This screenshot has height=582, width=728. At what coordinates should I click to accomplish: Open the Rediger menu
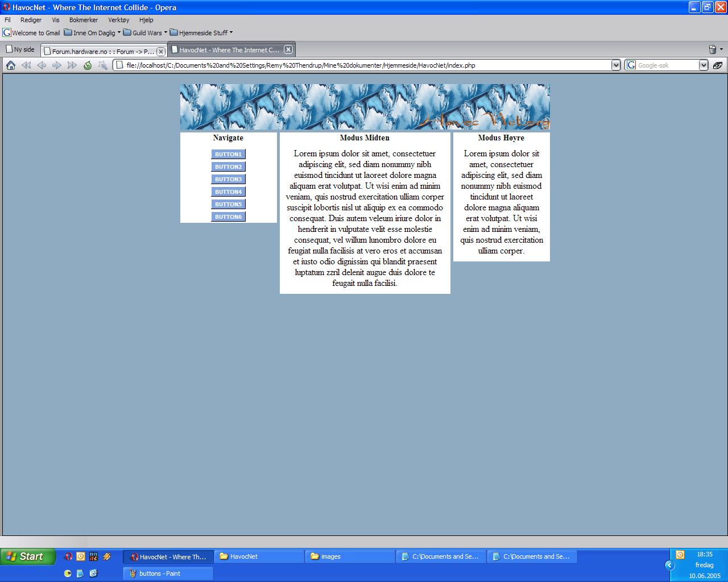31,20
